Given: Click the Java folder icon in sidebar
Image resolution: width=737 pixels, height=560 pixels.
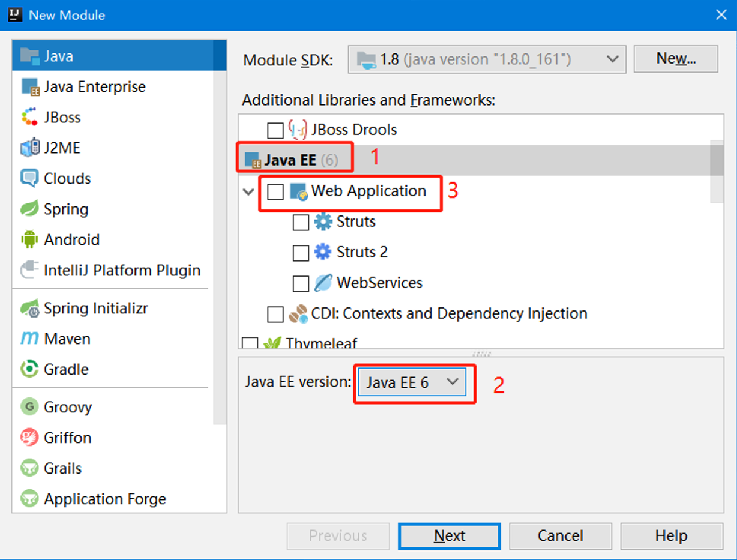Looking at the screenshot, I should click(30, 56).
